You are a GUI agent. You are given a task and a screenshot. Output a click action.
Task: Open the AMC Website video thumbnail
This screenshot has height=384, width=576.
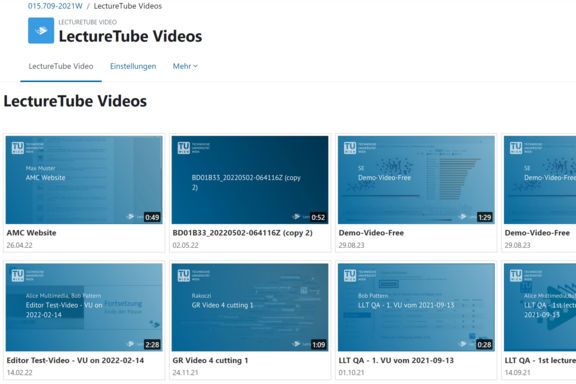coord(84,180)
